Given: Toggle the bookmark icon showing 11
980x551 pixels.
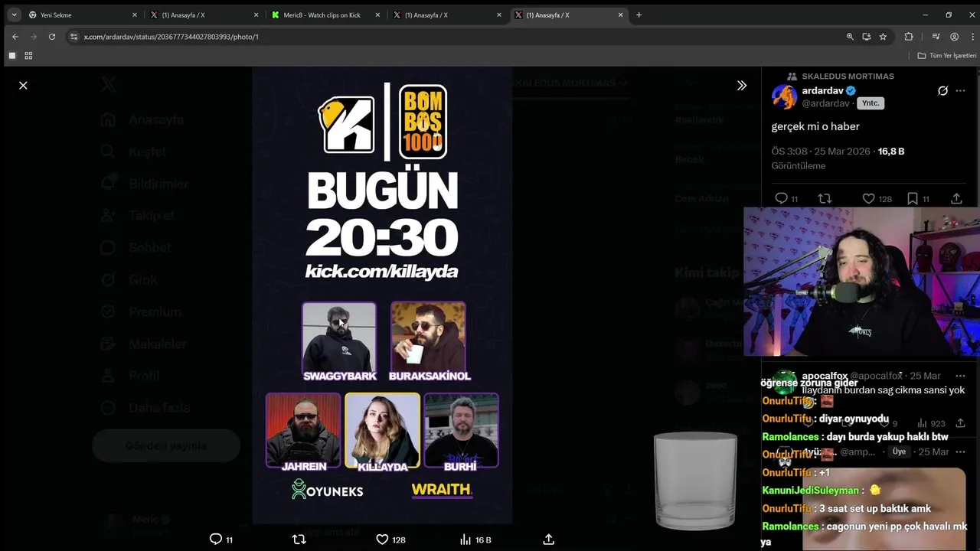Looking at the screenshot, I should pos(917,198).
